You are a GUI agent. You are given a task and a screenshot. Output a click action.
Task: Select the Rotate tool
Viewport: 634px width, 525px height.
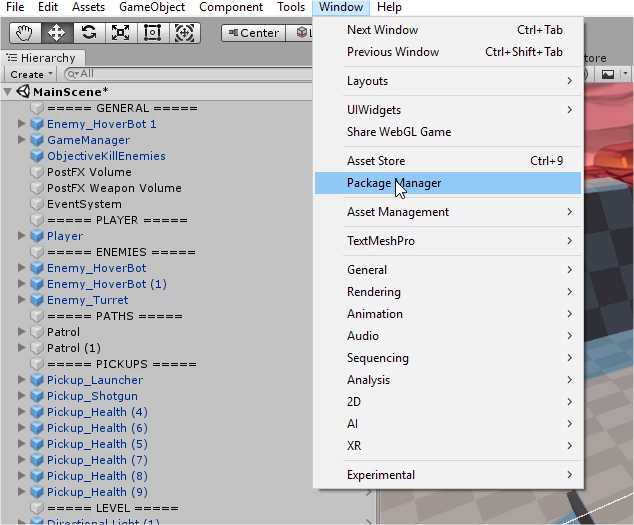click(89, 33)
